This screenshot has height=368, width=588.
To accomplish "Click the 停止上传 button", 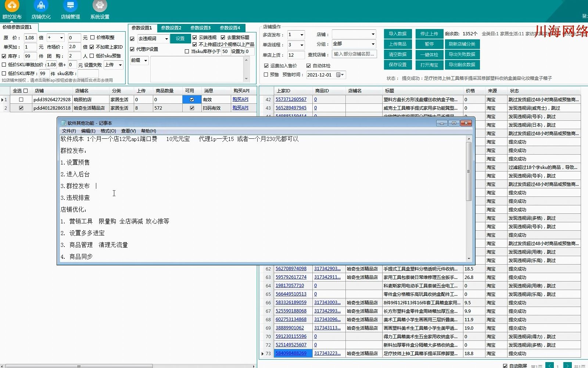I will click(429, 33).
